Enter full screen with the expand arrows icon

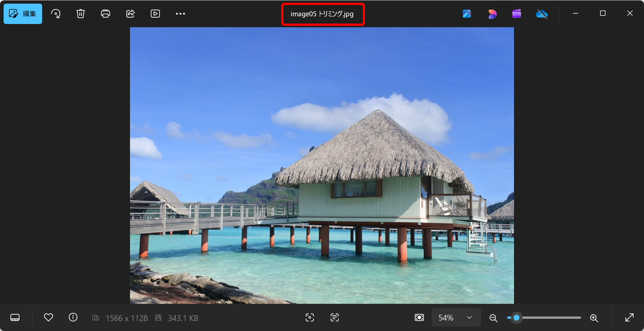point(630,317)
